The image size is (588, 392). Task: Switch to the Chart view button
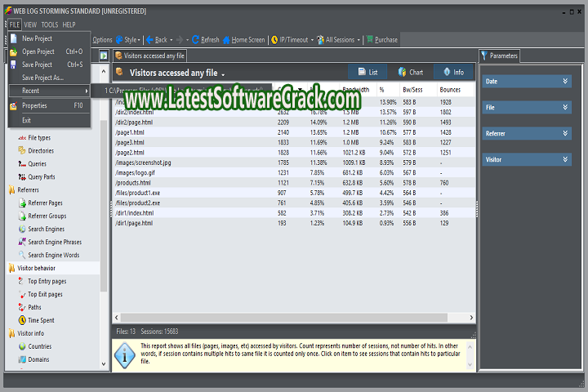point(411,72)
